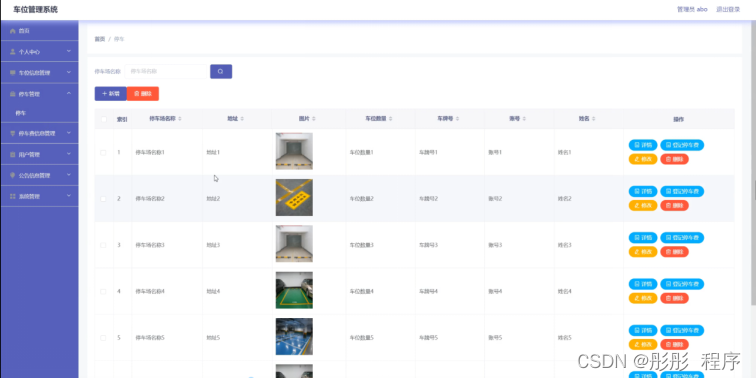The height and width of the screenshot is (381, 756).
Task: Click the blue garage thumbnail in row 5
Action: pos(294,337)
